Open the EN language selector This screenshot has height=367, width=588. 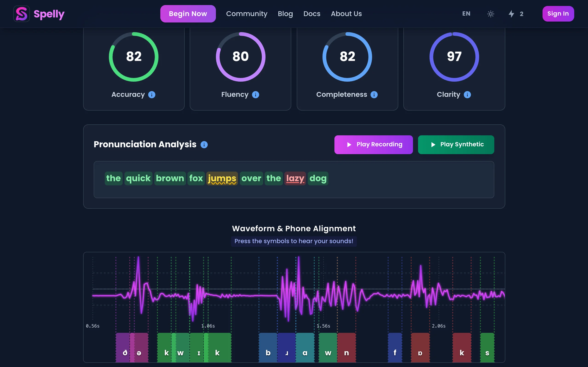(x=466, y=14)
